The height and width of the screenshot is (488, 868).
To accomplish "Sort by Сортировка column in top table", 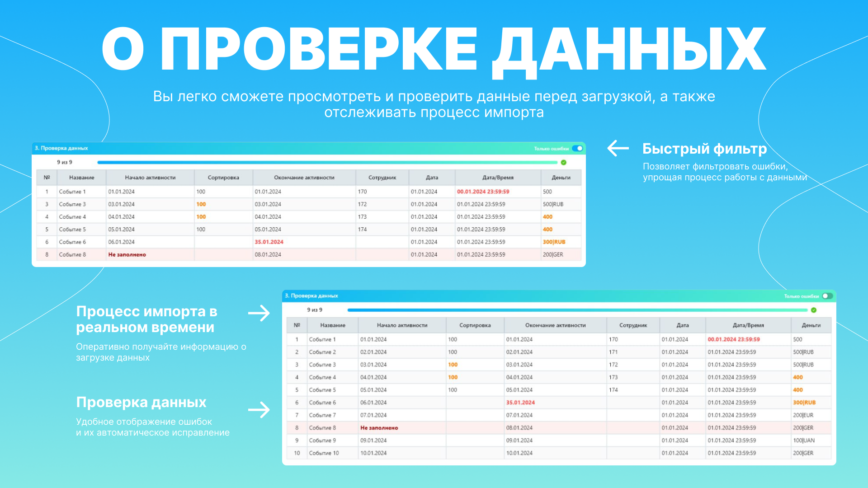I will (x=223, y=178).
